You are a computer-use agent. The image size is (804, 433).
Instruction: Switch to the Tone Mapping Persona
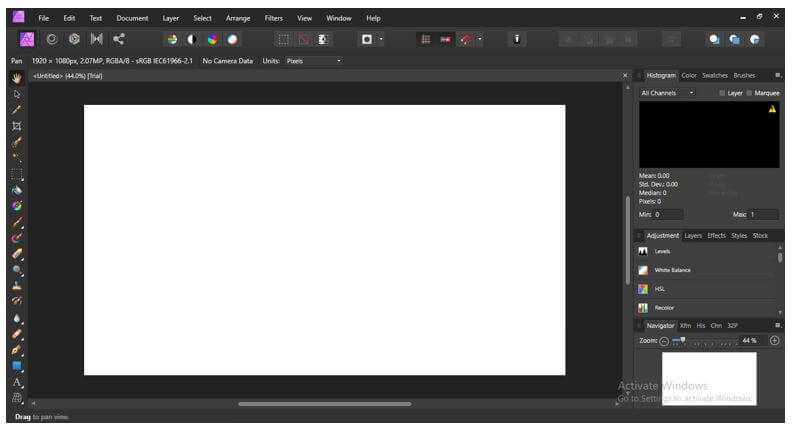pyautogui.click(x=96, y=39)
